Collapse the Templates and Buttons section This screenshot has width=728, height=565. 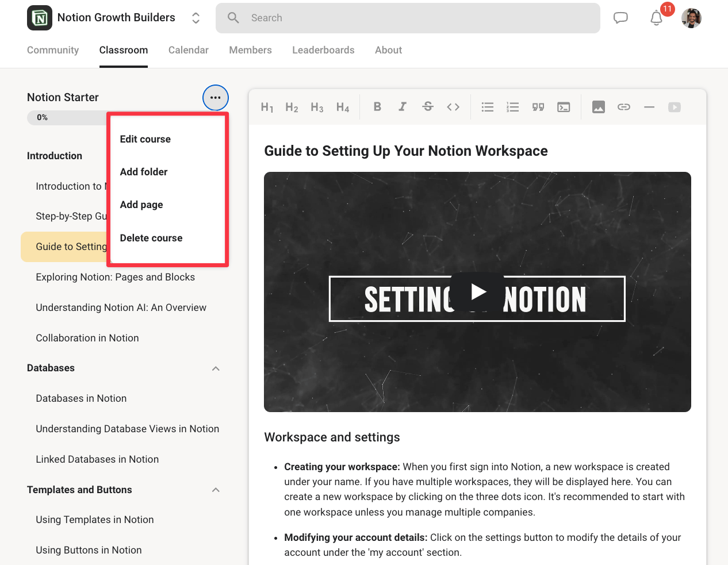click(216, 490)
